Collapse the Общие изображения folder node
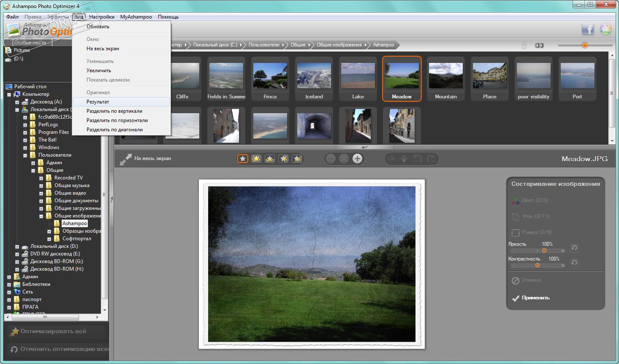Image resolution: width=619 pixels, height=364 pixels. coord(41,216)
